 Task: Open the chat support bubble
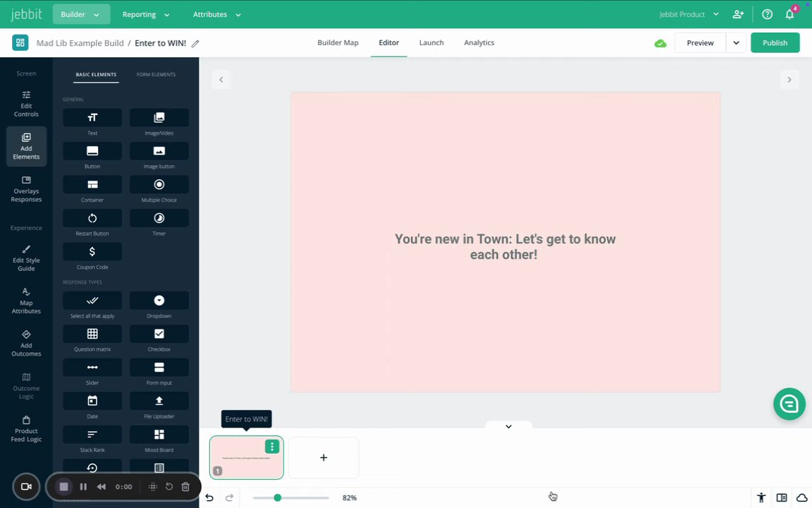pyautogui.click(x=789, y=404)
